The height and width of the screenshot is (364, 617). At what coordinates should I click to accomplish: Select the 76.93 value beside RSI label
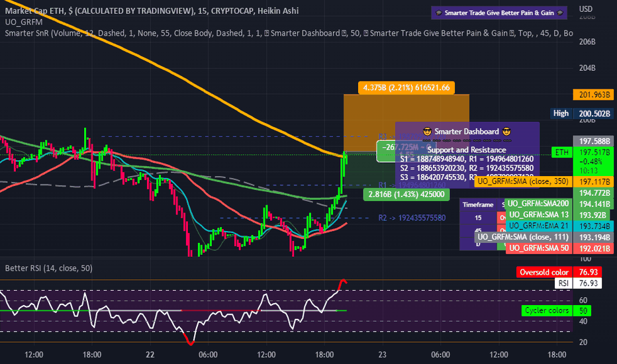click(588, 283)
